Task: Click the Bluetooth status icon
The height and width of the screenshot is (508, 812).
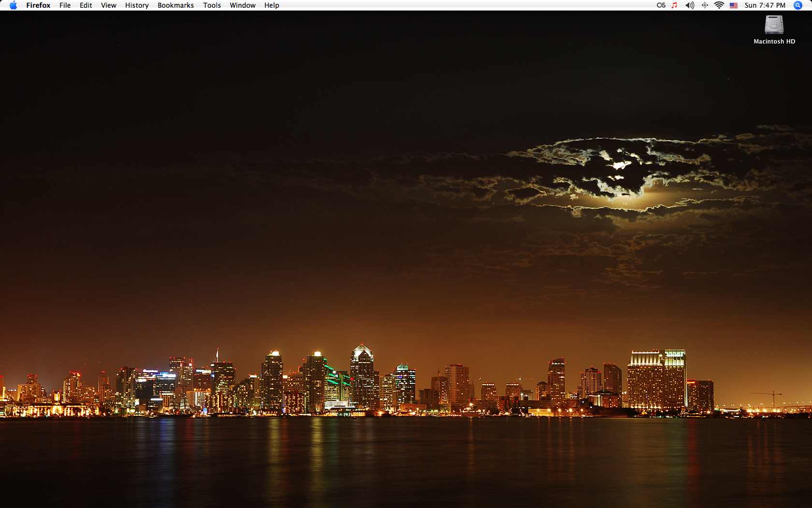Action: (705, 5)
